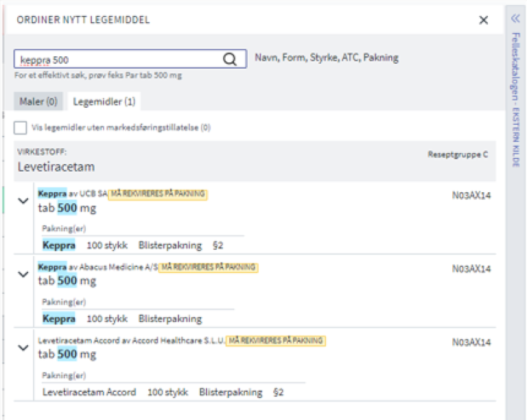Screen dimensions: 527x420
Task: Select Keppra 100 stykk Blisterpakning §2 package
Action: (132, 245)
